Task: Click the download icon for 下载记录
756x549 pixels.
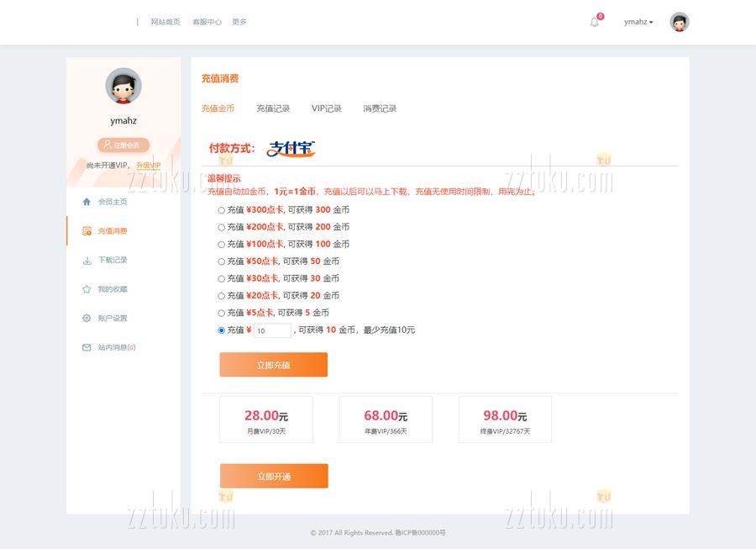Action: click(x=87, y=261)
